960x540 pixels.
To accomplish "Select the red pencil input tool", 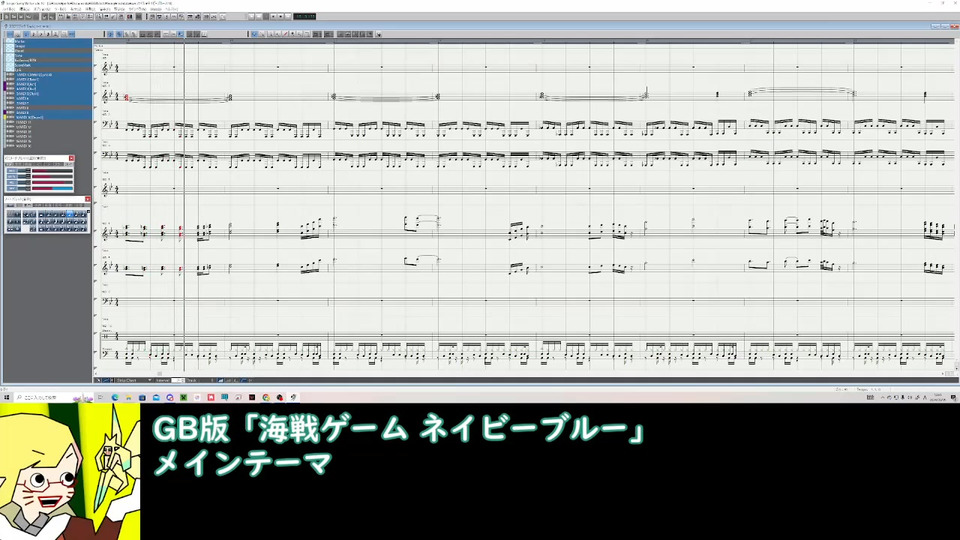I will (x=285, y=34).
